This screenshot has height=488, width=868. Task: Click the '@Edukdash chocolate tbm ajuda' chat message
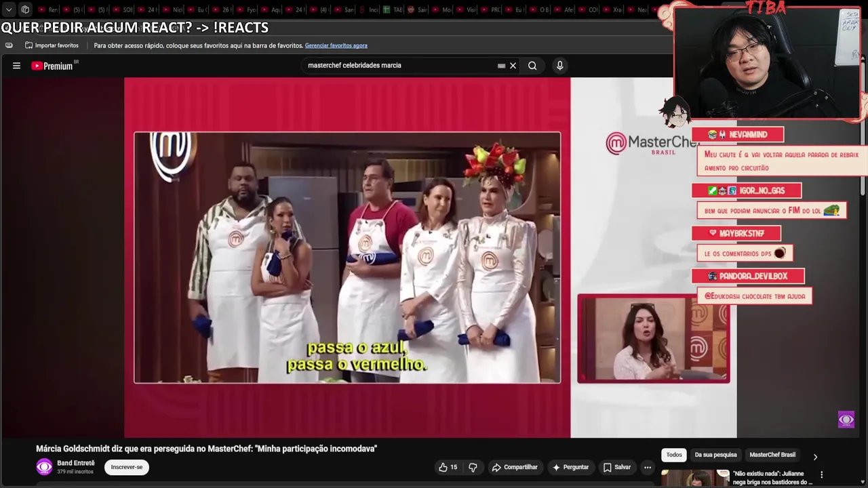point(755,296)
